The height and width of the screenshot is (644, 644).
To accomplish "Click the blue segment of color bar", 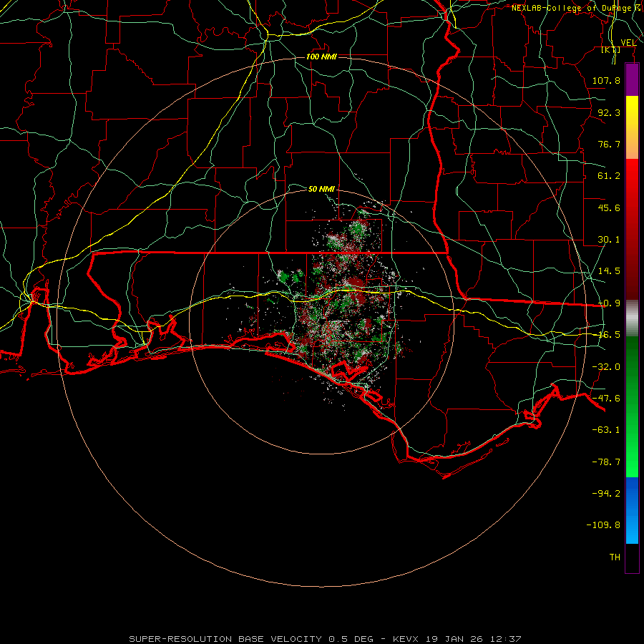I will pyautogui.click(x=632, y=510).
